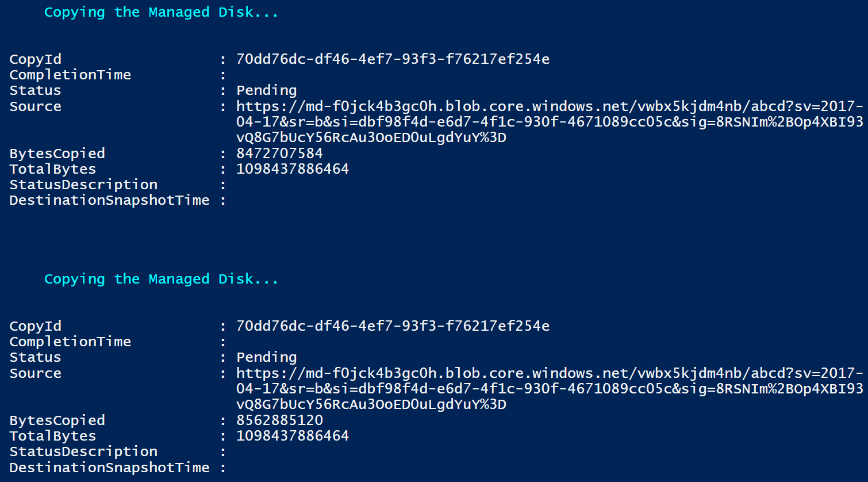Image resolution: width=868 pixels, height=482 pixels.
Task: Click the CopyId GUID in the first block
Action: click(x=393, y=59)
